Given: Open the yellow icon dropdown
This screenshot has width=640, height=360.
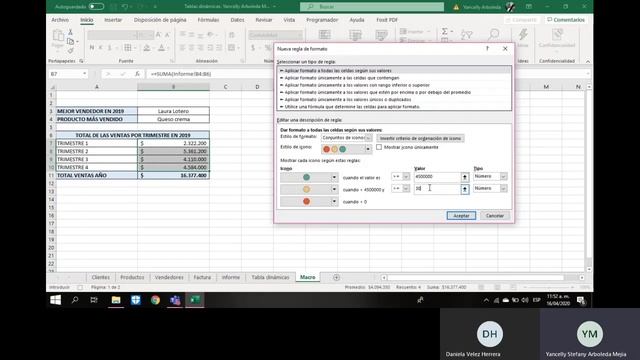Looking at the screenshot, I should [x=334, y=189].
